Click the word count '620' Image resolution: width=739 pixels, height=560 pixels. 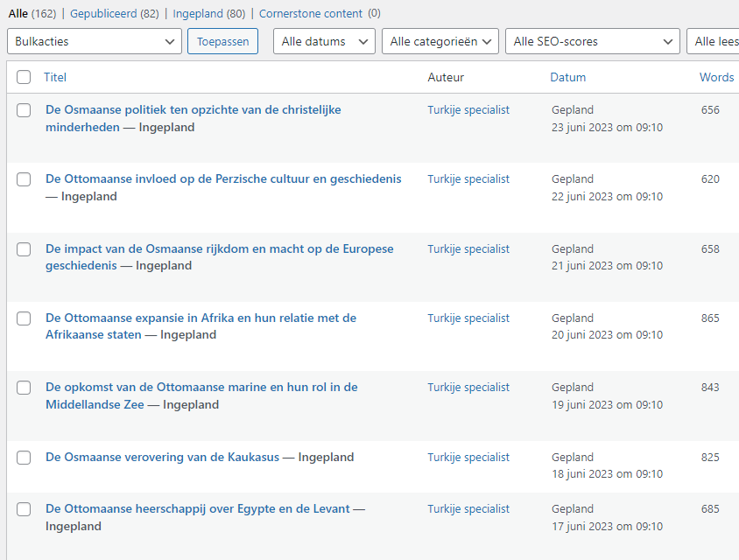(710, 179)
